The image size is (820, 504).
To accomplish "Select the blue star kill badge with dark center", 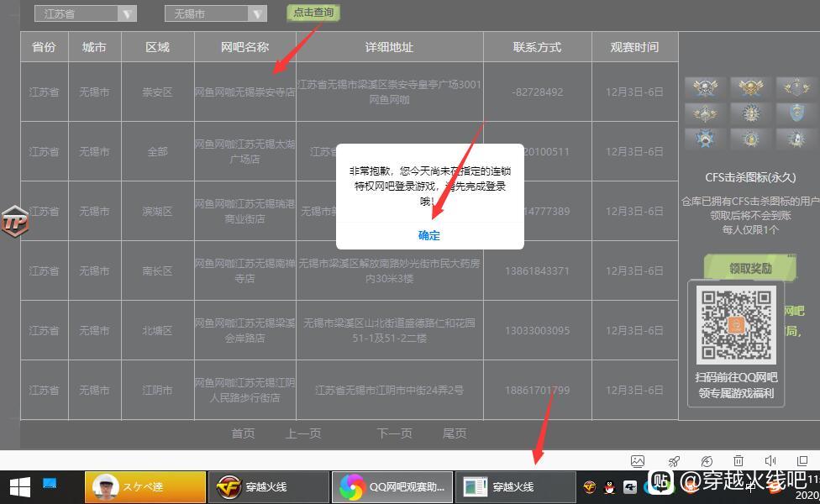I will click(706, 138).
